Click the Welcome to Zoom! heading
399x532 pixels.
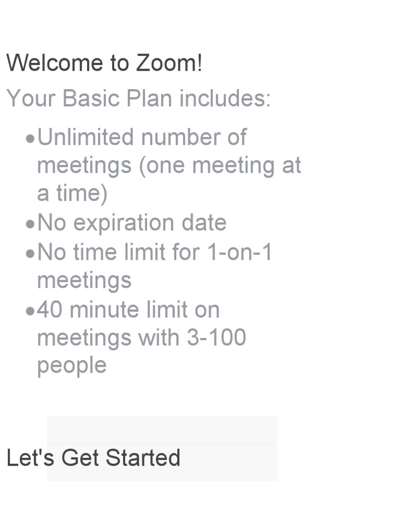104,63
